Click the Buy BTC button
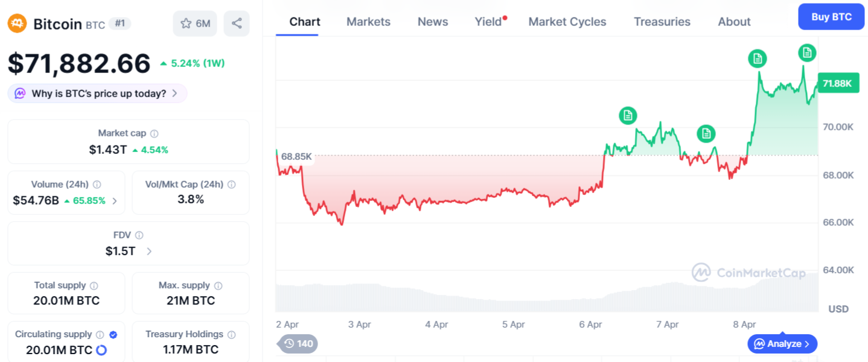 point(831,17)
